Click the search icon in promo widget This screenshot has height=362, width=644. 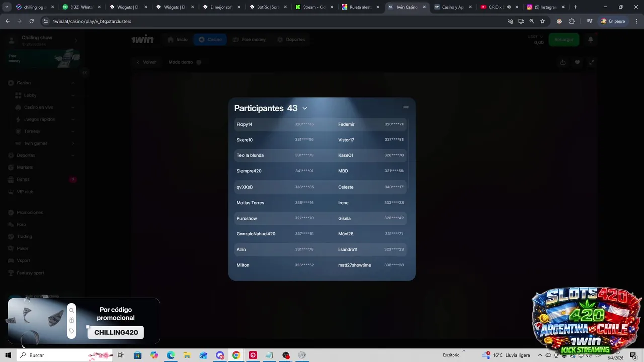72,310
